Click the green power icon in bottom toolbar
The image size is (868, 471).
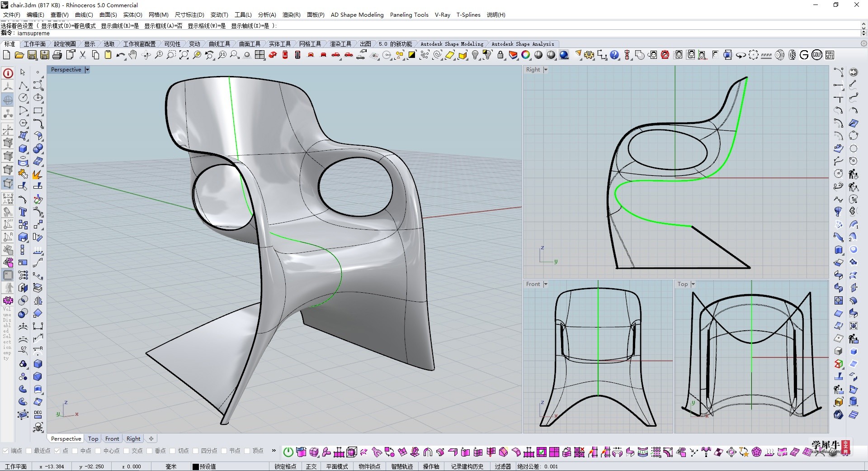pyautogui.click(x=288, y=452)
